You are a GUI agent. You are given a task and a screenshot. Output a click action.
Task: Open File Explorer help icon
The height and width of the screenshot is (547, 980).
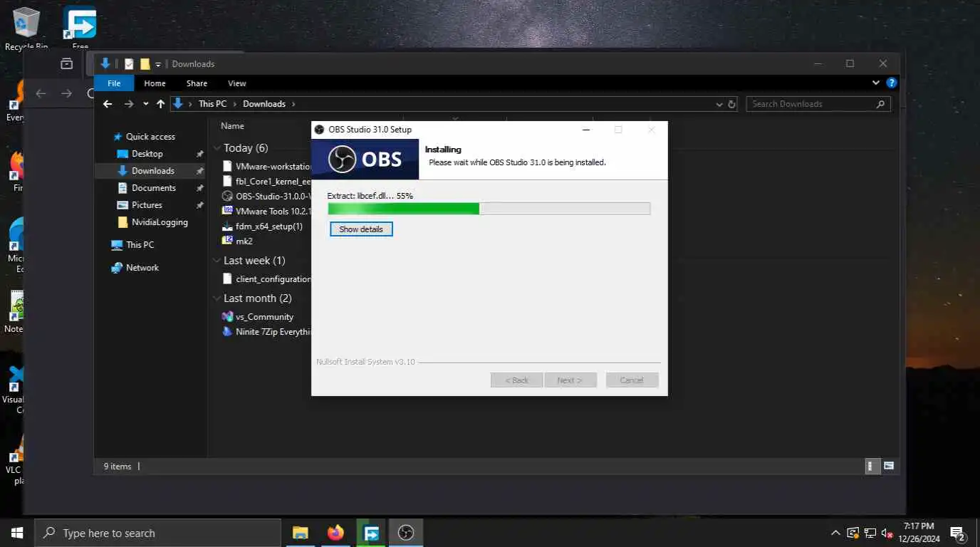892,83
